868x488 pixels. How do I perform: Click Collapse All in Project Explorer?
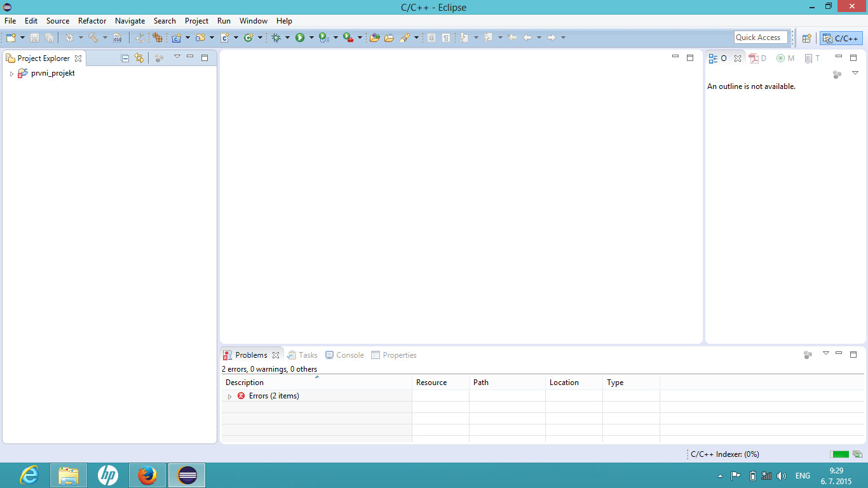[125, 58]
